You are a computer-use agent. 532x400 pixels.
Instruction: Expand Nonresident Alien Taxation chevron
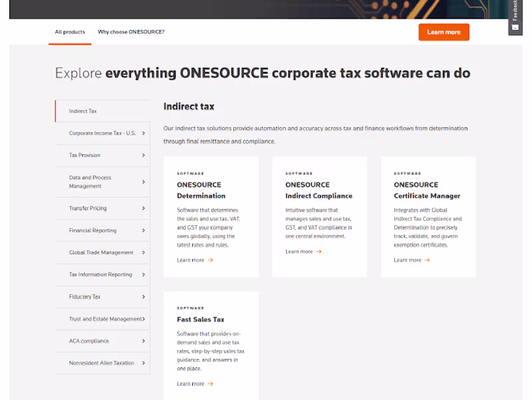tap(144, 363)
